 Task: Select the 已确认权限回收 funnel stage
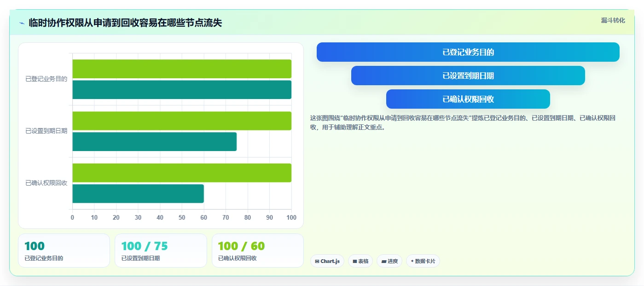tap(468, 99)
